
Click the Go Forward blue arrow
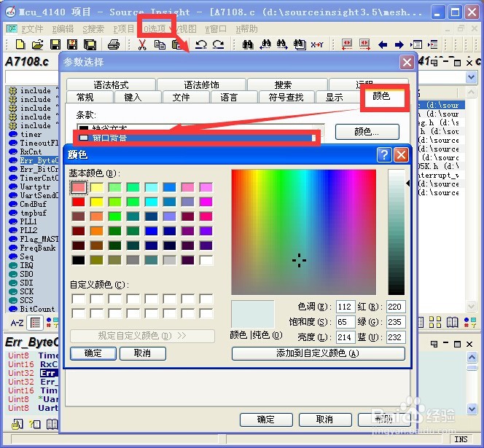pos(399,45)
